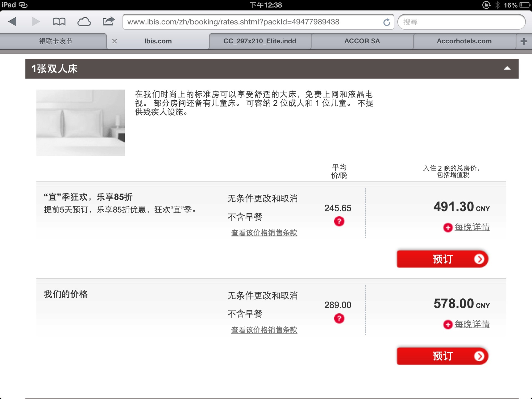
Task: Select the Ibis.com tab
Action: (x=158, y=41)
